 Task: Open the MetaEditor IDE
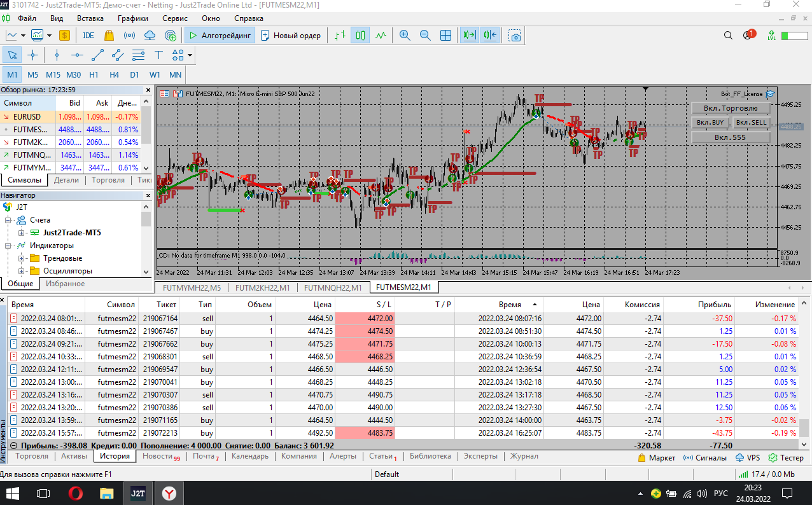(x=88, y=36)
